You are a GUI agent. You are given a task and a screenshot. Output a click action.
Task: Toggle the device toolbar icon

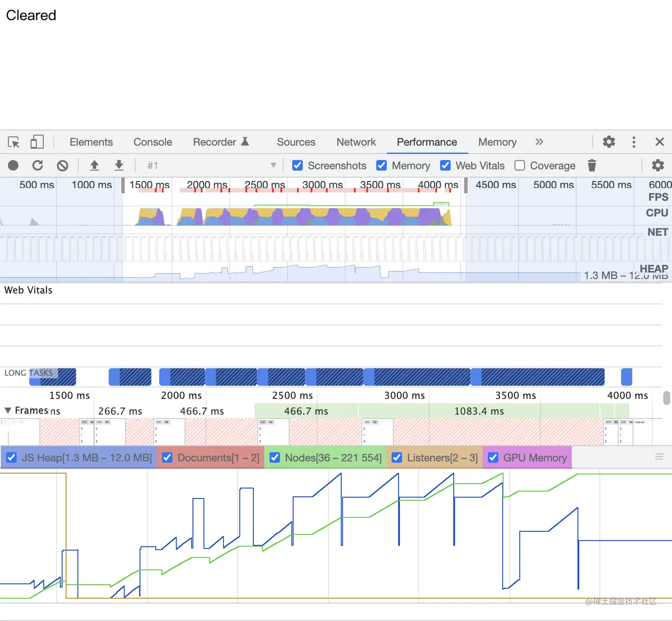tap(37, 142)
